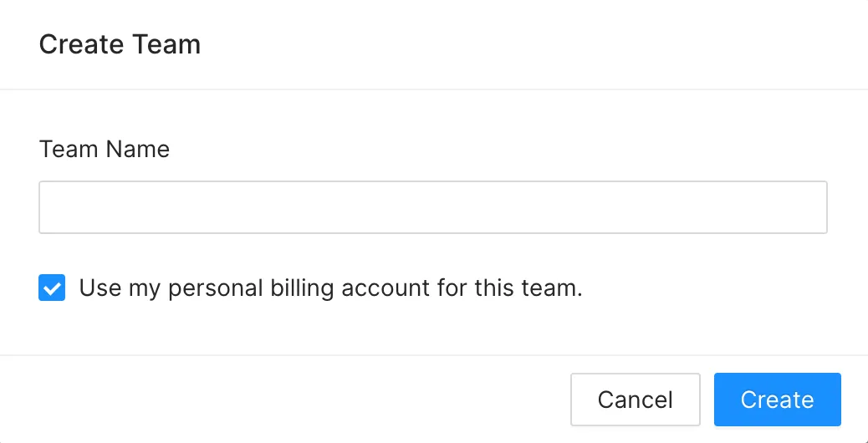Focus the empty team name input

click(433, 206)
